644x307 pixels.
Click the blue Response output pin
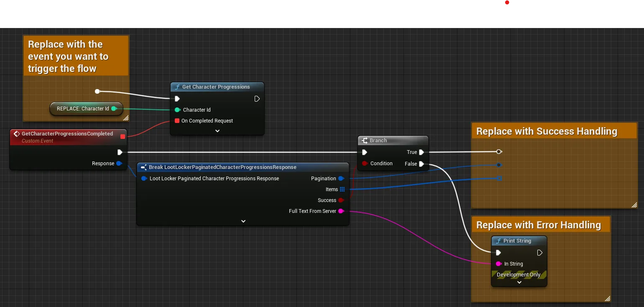pyautogui.click(x=119, y=164)
